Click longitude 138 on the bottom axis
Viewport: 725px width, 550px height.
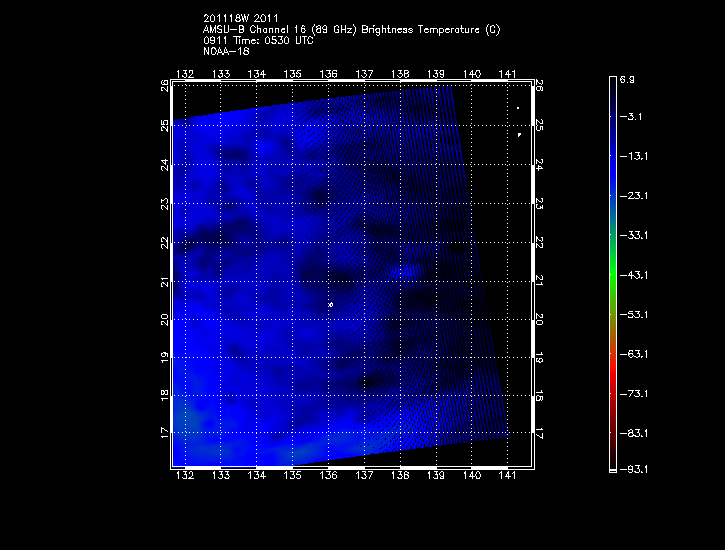(401, 475)
